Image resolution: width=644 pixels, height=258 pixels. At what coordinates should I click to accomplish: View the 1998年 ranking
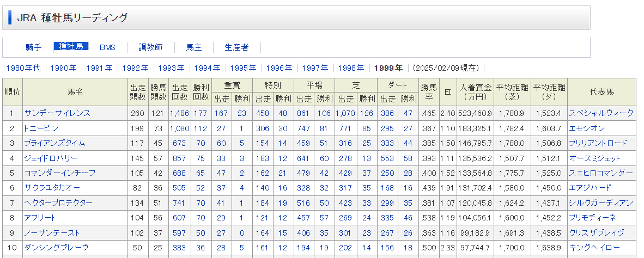coord(351,68)
